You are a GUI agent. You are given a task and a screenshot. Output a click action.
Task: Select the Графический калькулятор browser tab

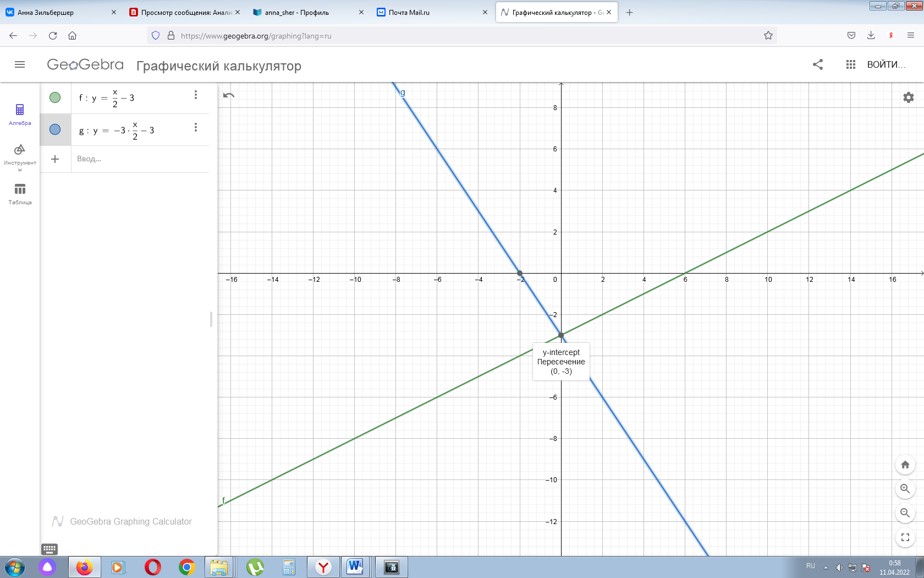557,12
